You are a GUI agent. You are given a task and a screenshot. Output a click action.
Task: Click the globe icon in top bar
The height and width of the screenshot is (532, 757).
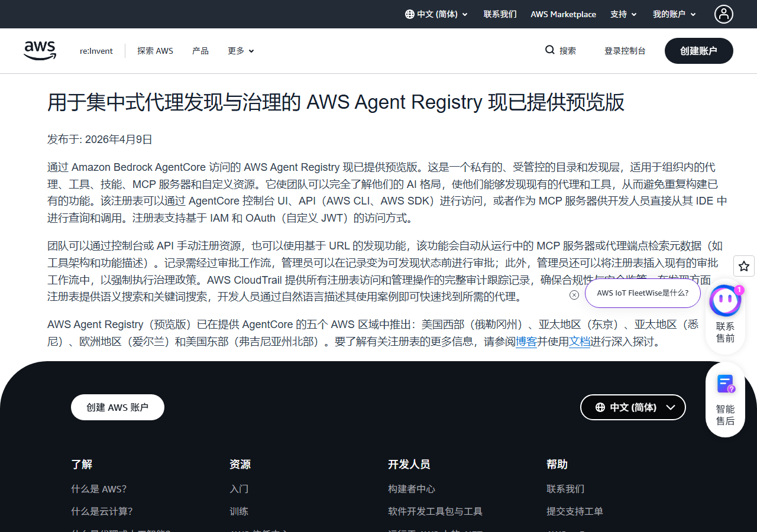click(409, 14)
